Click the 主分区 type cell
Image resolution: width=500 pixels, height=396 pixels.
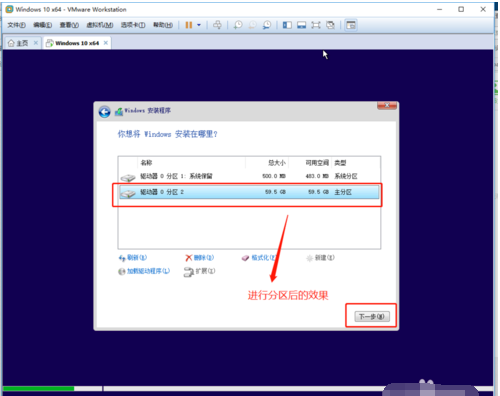(x=343, y=192)
